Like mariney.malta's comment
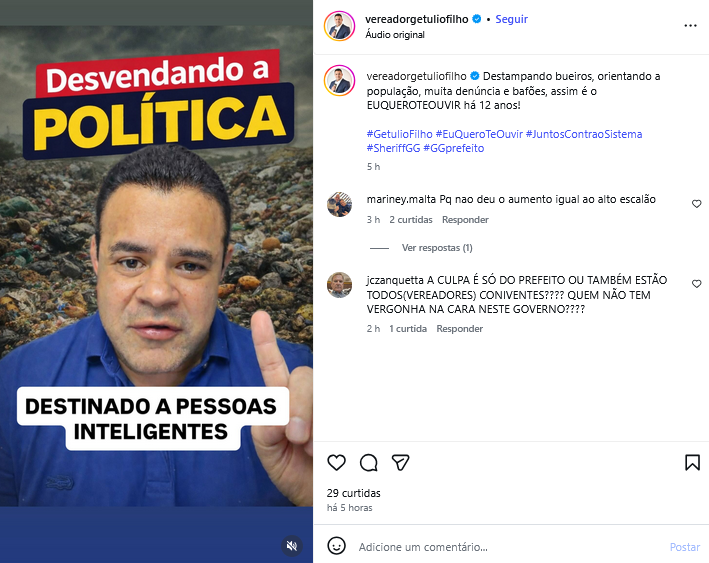The image size is (709, 563). pos(696,204)
